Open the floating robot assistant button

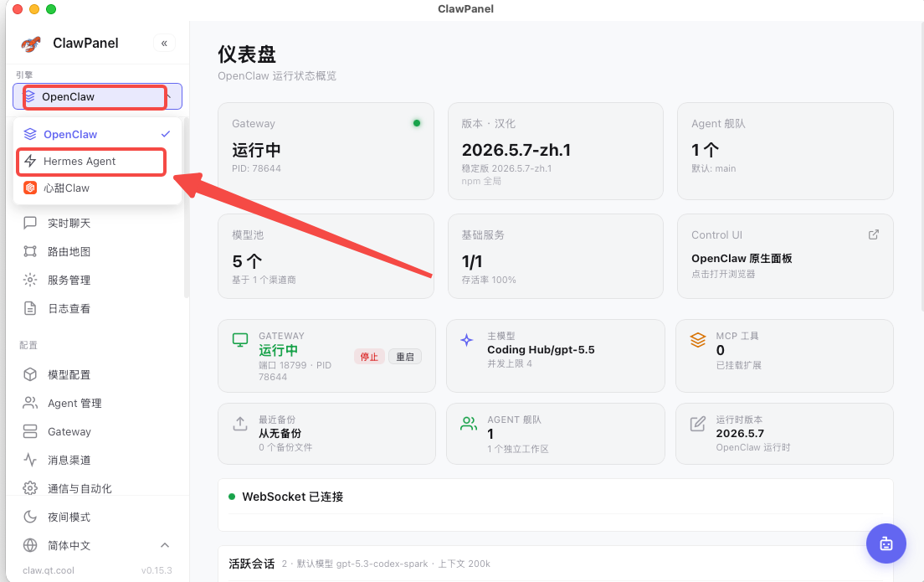(885, 543)
